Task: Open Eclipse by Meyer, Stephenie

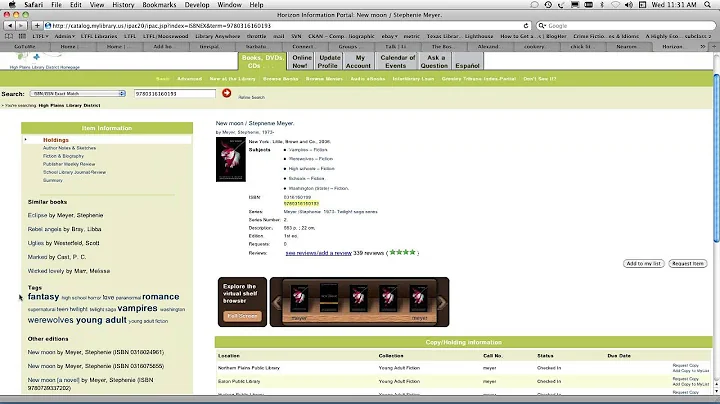Action: coord(65,215)
